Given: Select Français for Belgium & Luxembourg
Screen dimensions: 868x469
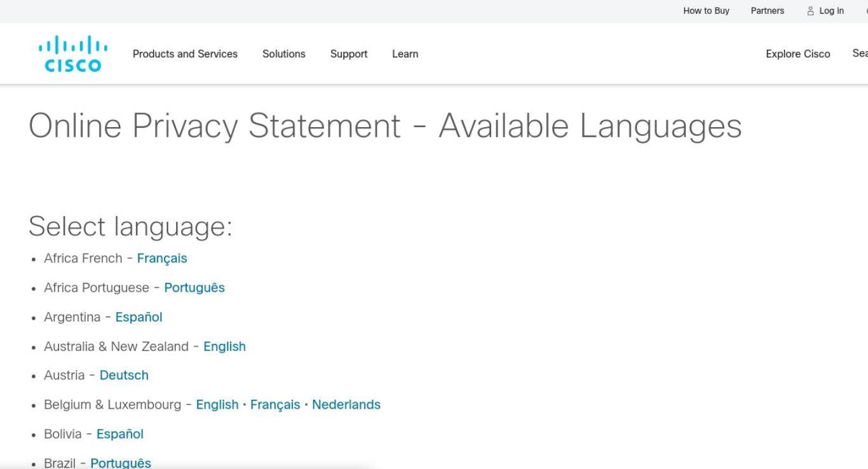Looking at the screenshot, I should pyautogui.click(x=275, y=405).
